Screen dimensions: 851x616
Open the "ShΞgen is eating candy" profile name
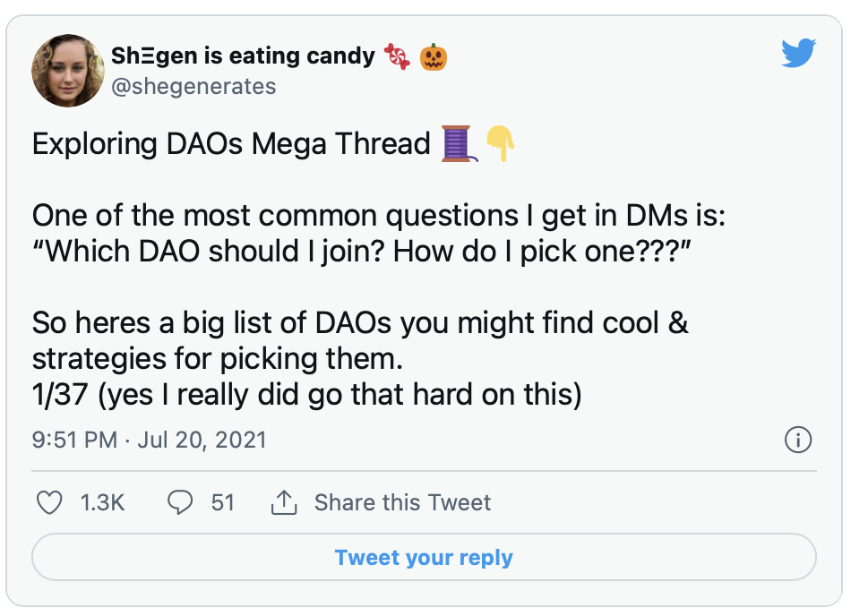[x=243, y=56]
